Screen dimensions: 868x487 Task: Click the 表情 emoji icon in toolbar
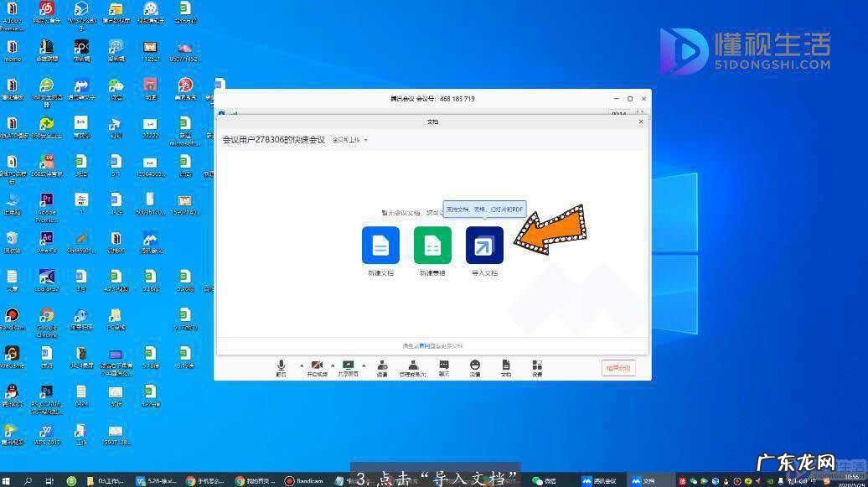click(475, 366)
